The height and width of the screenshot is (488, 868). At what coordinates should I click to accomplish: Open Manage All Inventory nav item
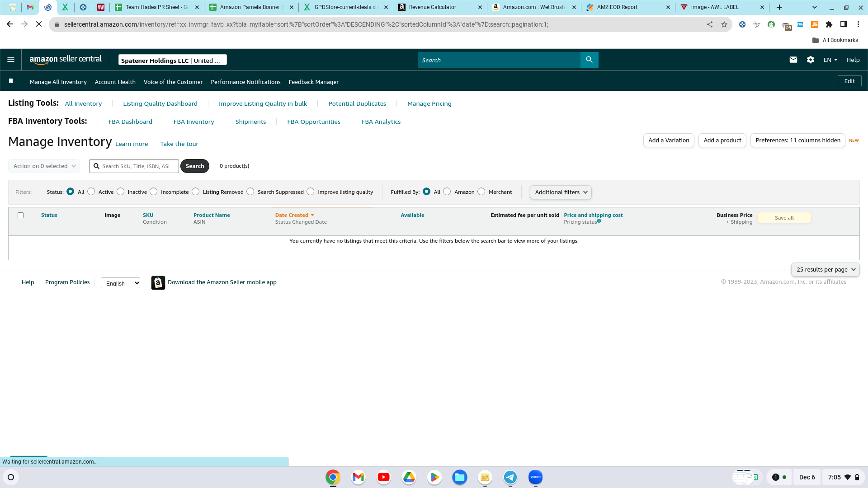click(x=58, y=82)
